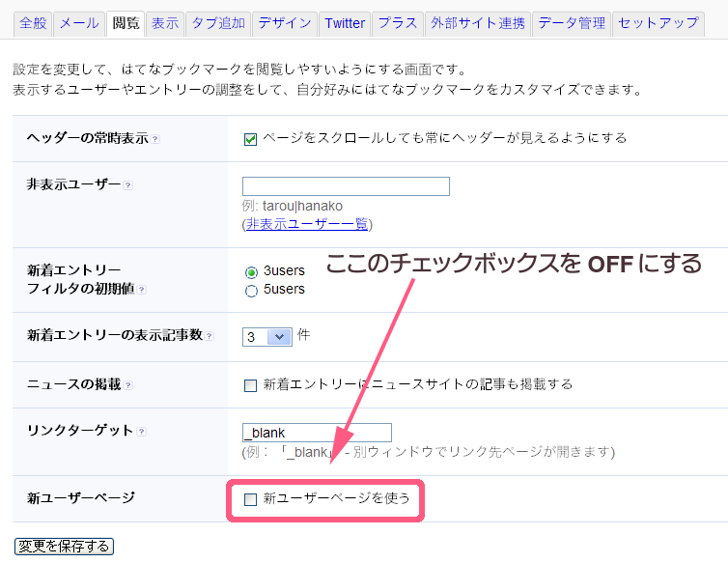
Task: Open the デザイン tab
Action: click(x=285, y=24)
